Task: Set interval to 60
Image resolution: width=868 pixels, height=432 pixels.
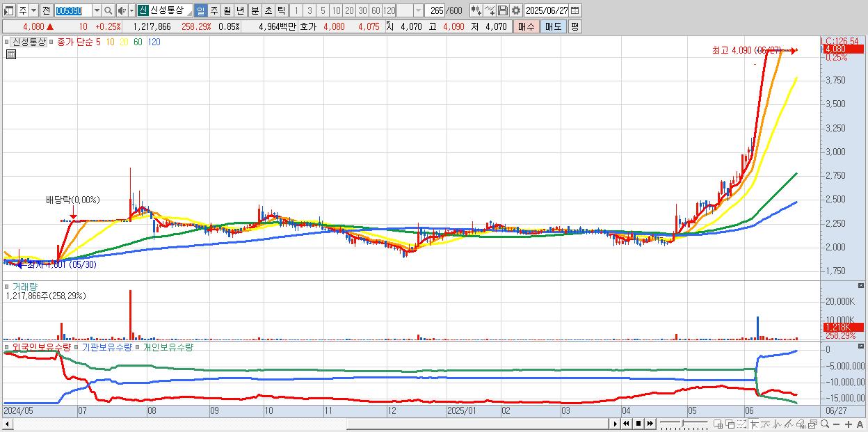Action: coord(376,10)
